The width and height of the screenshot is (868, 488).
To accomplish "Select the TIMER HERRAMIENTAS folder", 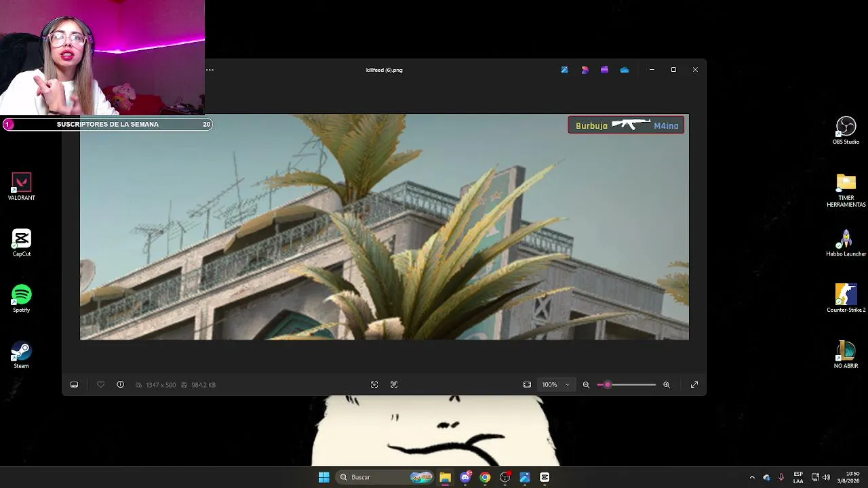I will [x=846, y=190].
